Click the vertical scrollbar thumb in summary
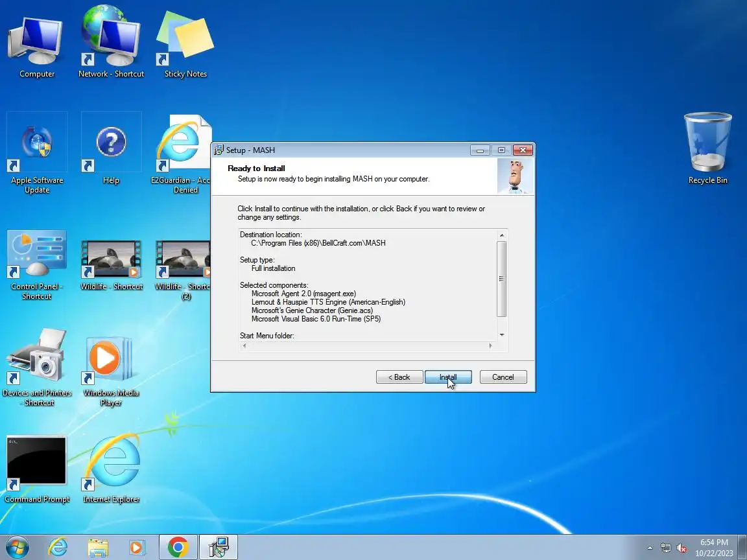This screenshot has width=747, height=560. point(502,279)
